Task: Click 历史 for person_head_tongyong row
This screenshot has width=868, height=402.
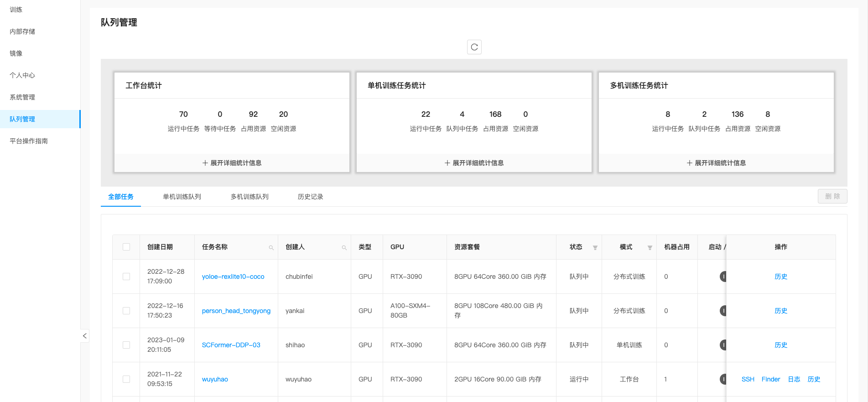Action: 781,311
